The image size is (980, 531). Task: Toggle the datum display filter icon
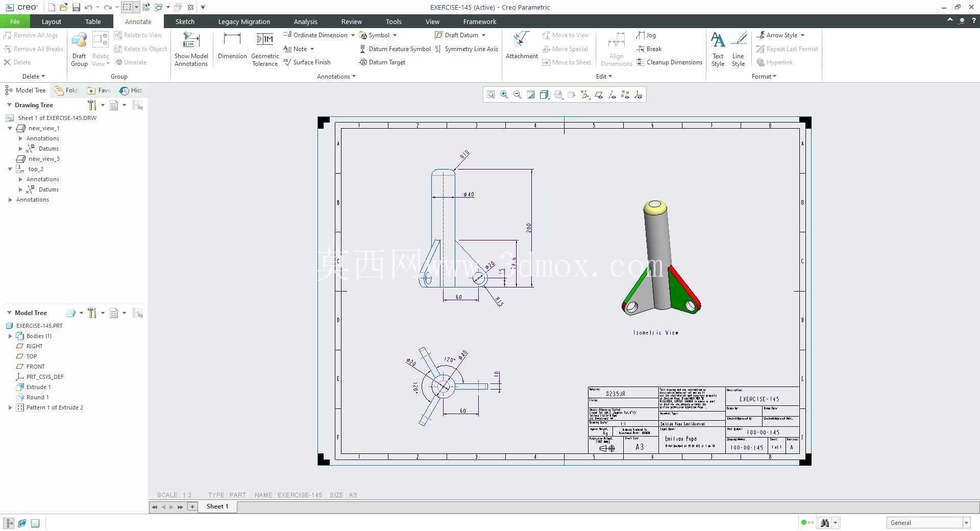(x=585, y=94)
